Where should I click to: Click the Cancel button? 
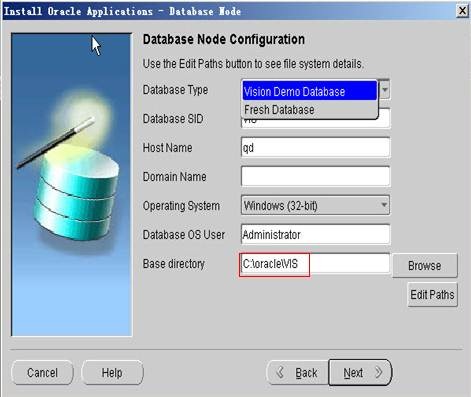(42, 372)
